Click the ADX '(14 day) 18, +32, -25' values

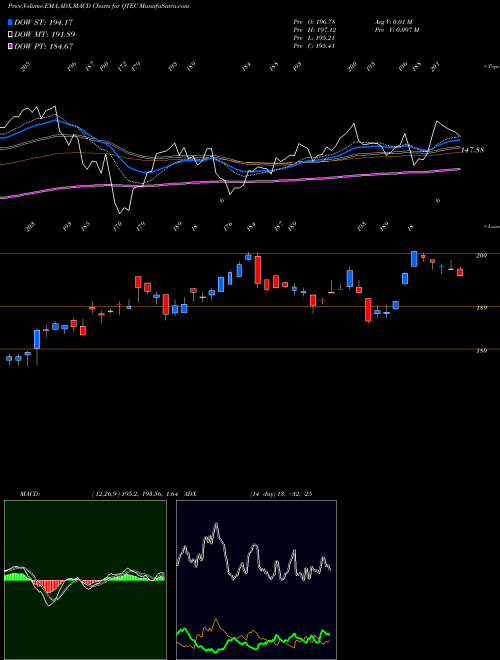(281, 494)
